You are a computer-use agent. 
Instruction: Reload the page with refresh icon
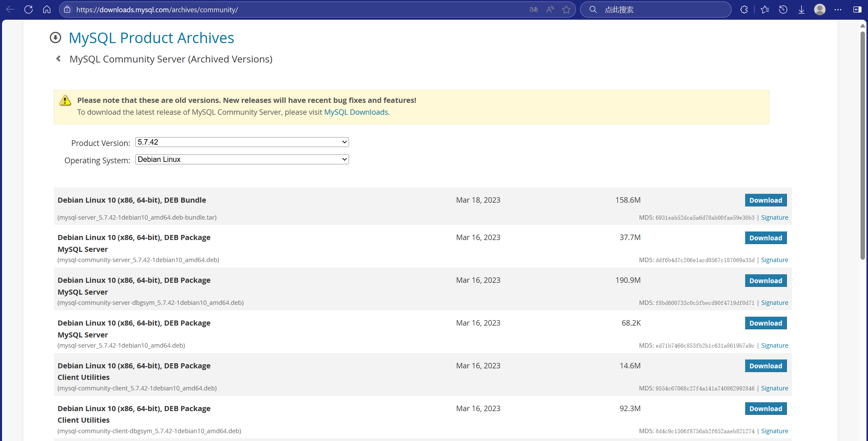pyautogui.click(x=28, y=10)
